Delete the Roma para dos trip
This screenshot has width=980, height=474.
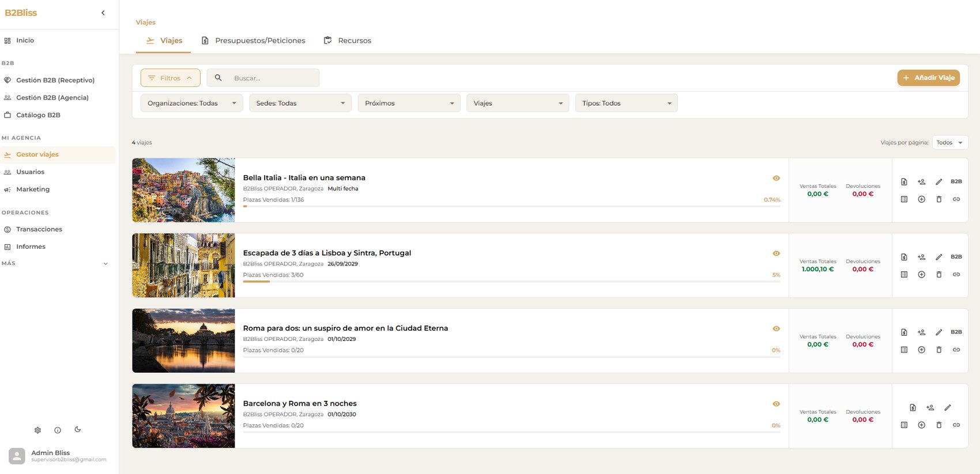click(x=938, y=350)
